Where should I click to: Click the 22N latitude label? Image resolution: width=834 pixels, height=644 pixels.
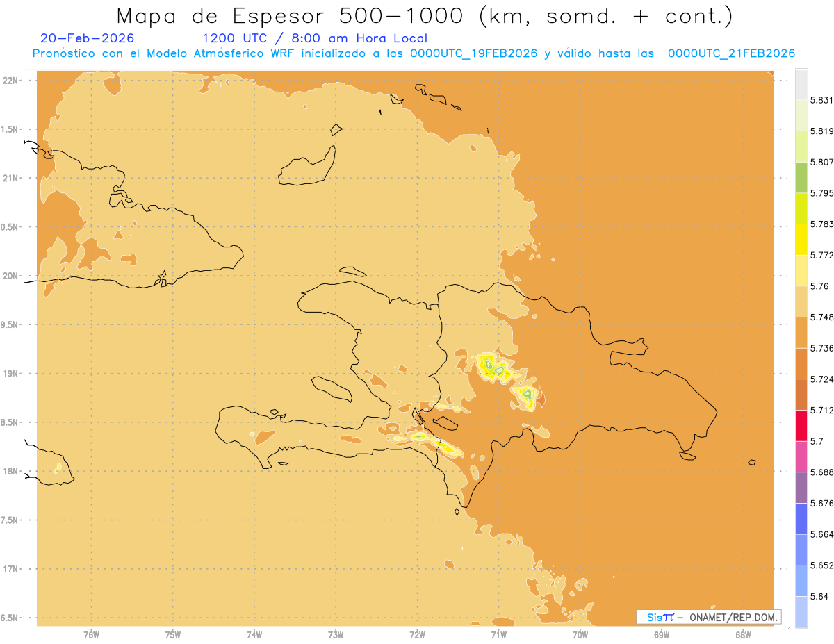coord(12,81)
